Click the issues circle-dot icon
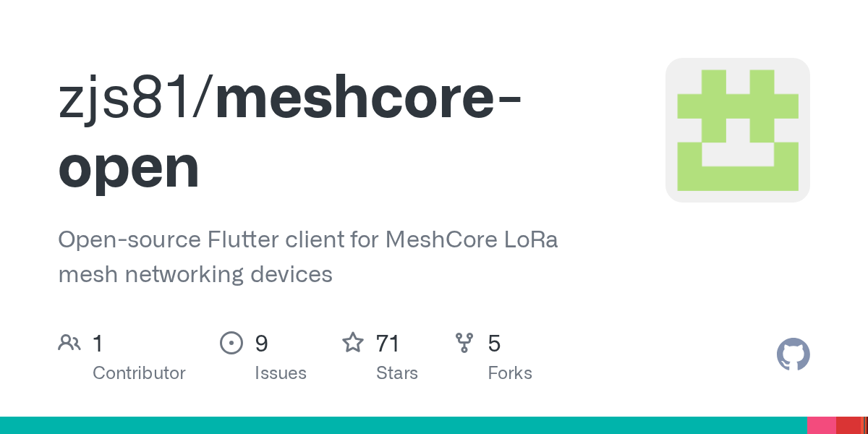 click(x=231, y=343)
